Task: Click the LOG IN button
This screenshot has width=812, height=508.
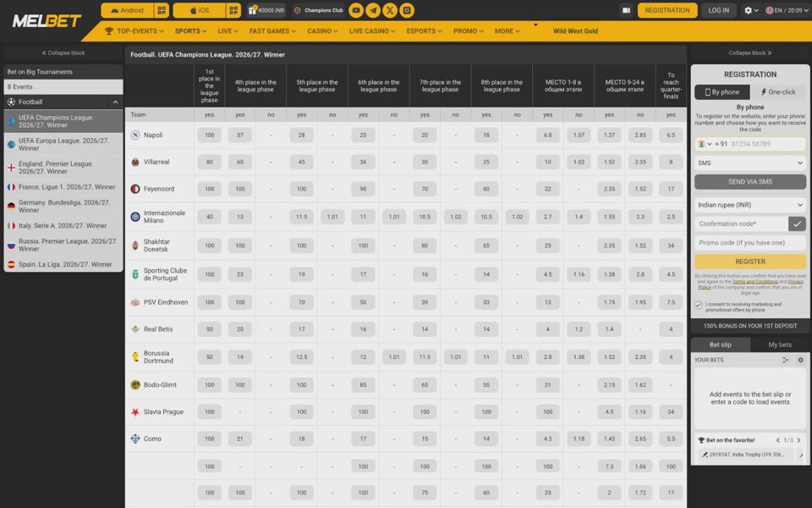Action: pyautogui.click(x=719, y=10)
